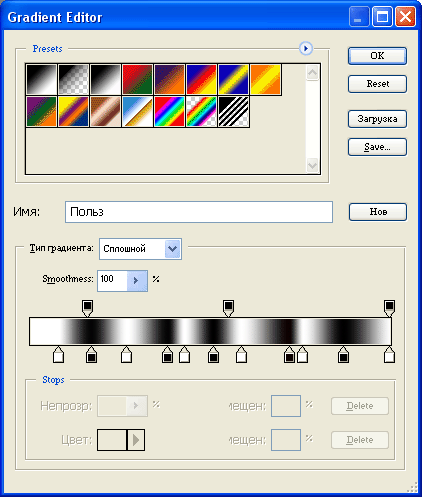Image resolution: width=422 pixels, height=497 pixels.
Task: Click OK to confirm the gradient
Action: 377,56
